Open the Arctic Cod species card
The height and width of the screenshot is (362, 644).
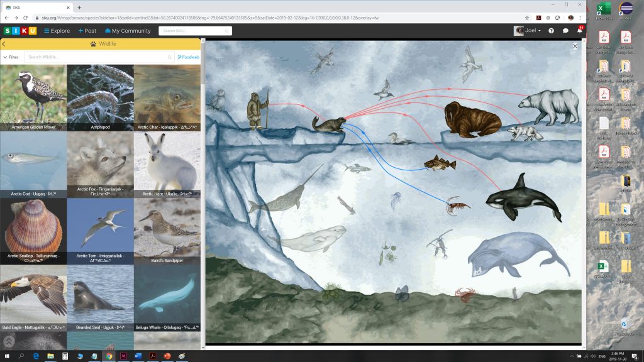coord(33,165)
